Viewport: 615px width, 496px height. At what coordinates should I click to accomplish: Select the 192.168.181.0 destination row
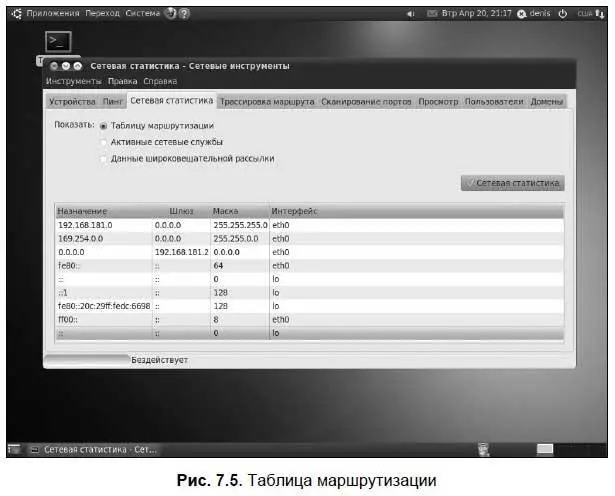(x=309, y=225)
